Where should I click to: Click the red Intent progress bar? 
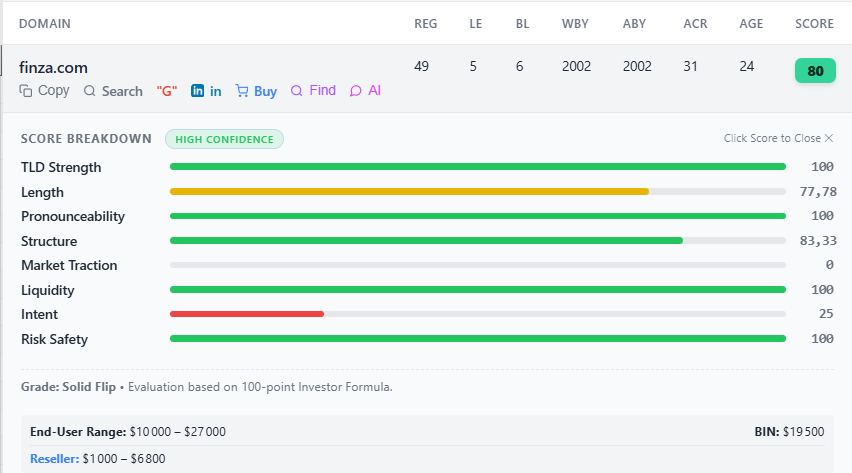point(247,314)
